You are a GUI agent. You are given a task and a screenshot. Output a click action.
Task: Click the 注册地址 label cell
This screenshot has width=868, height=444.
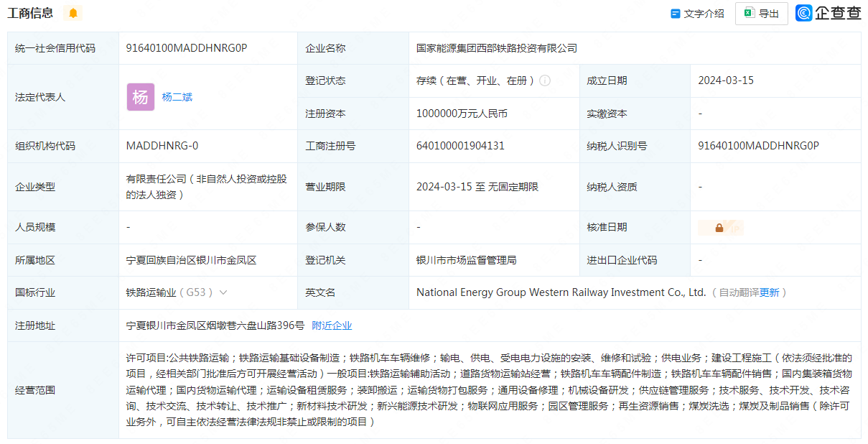[63, 325]
